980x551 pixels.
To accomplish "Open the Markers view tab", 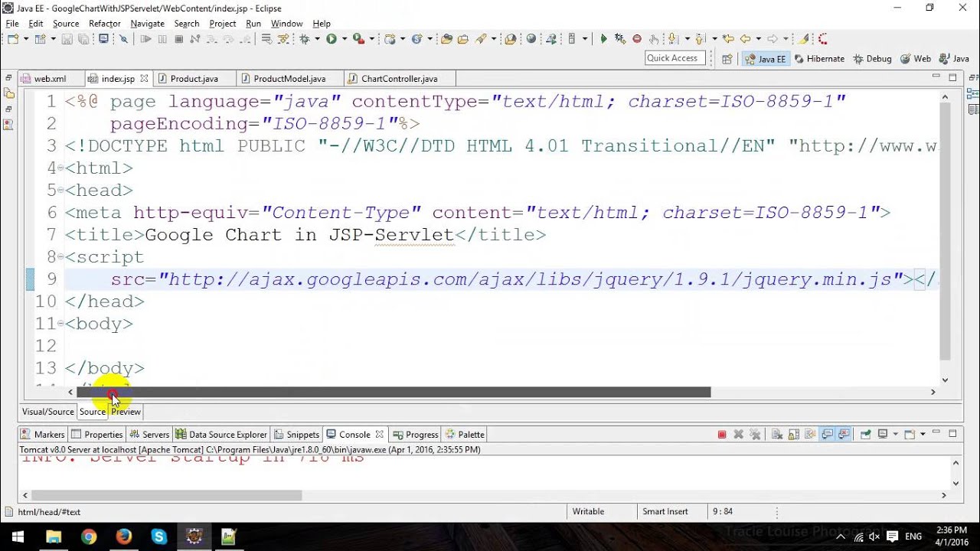I will point(44,435).
